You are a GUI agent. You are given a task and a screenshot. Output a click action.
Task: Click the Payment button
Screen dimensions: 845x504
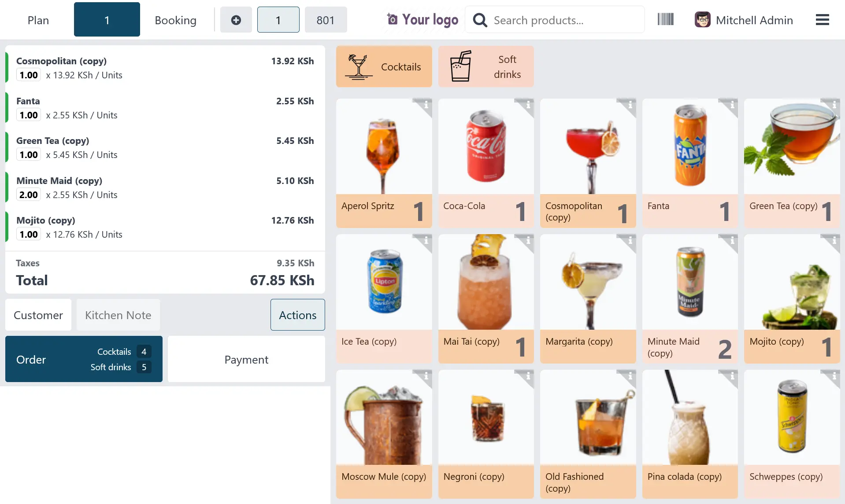coord(246,360)
